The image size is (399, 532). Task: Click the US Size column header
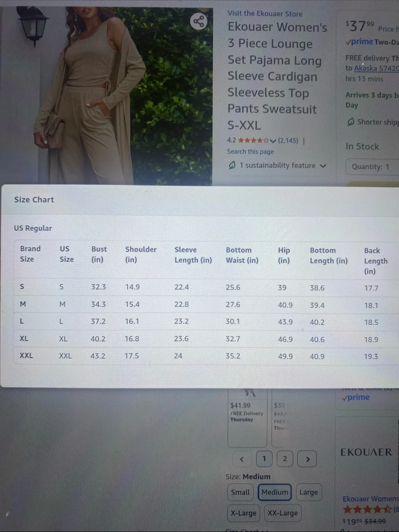(67, 254)
